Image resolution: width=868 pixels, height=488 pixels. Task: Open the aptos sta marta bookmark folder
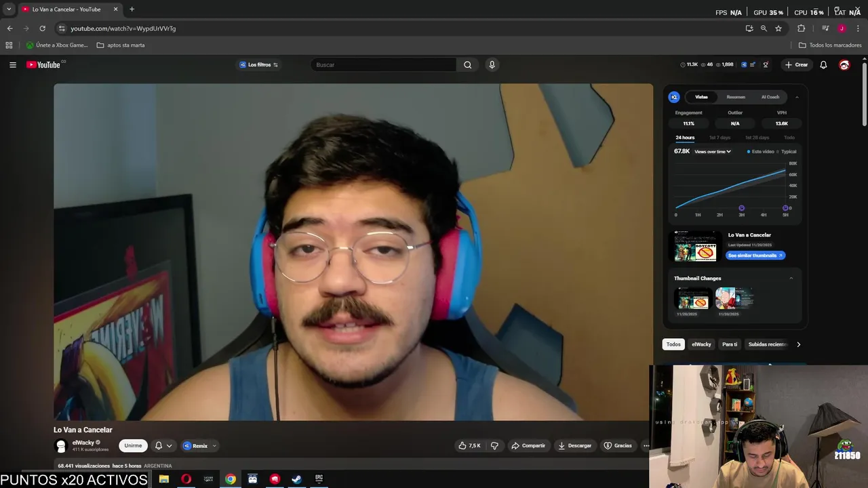(121, 45)
